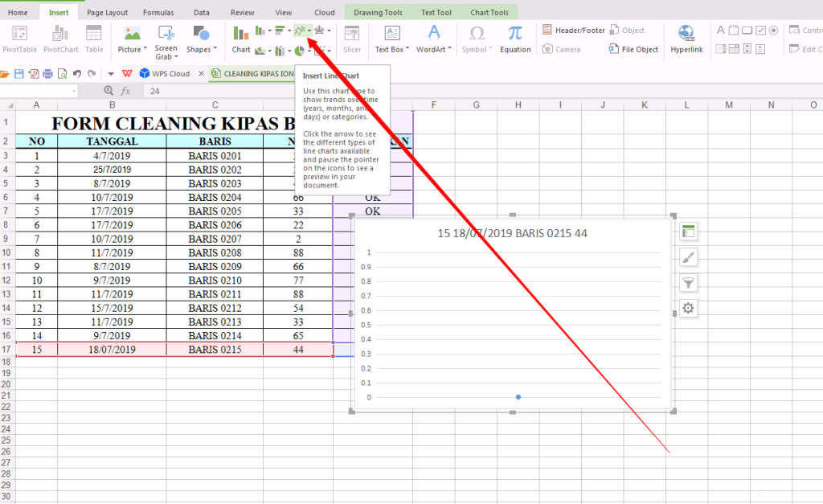Open the Insert Line Chart dropdown
This screenshot has width=823, height=504.
(x=310, y=31)
